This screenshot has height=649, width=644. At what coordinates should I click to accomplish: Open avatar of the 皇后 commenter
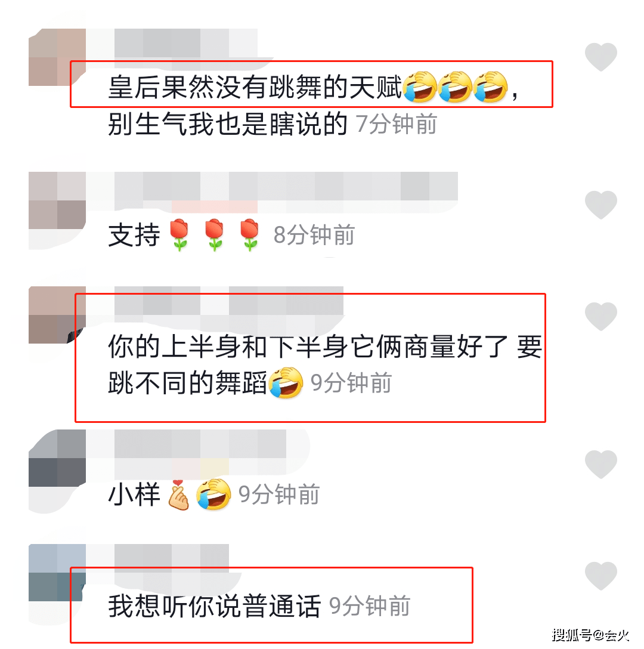point(57,57)
